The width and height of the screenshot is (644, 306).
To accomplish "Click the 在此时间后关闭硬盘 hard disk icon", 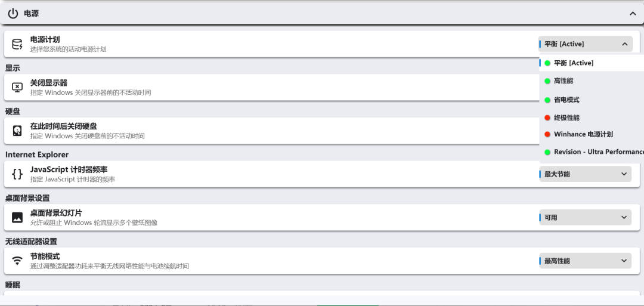I will coord(17,131).
